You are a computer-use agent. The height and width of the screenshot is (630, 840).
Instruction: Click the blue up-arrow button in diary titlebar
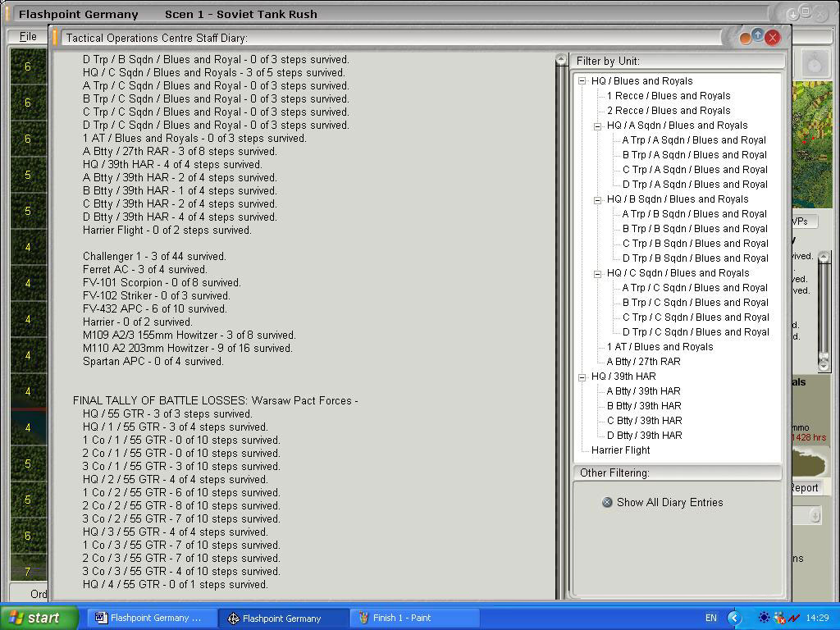(757, 35)
